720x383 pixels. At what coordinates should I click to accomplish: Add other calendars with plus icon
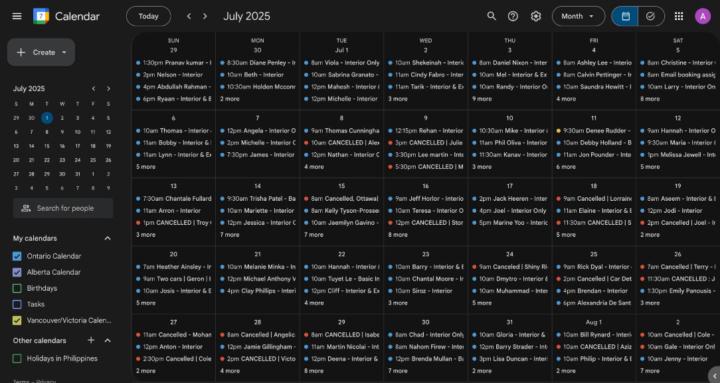[x=91, y=340]
